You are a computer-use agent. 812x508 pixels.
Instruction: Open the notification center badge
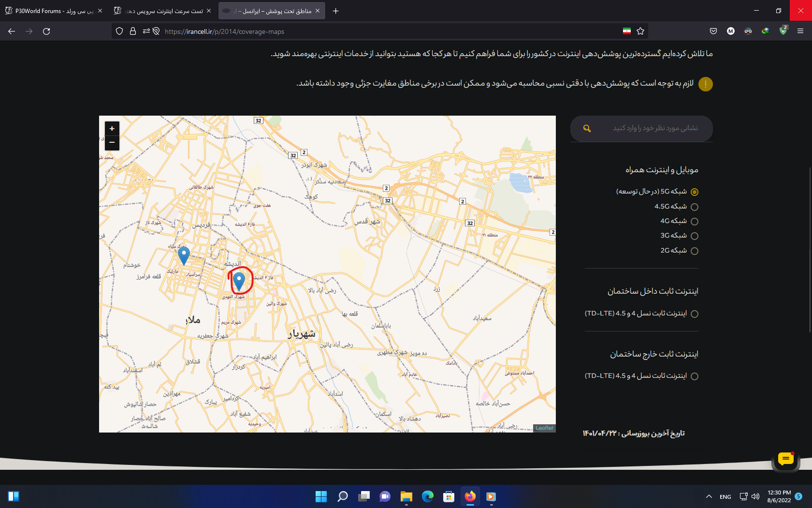[x=798, y=496]
